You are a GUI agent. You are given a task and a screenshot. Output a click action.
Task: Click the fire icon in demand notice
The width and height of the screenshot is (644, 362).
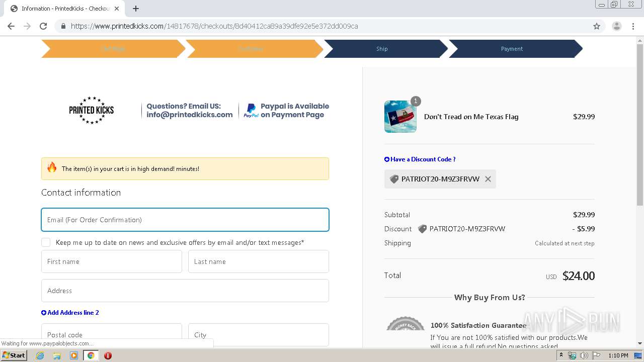pos(52,168)
